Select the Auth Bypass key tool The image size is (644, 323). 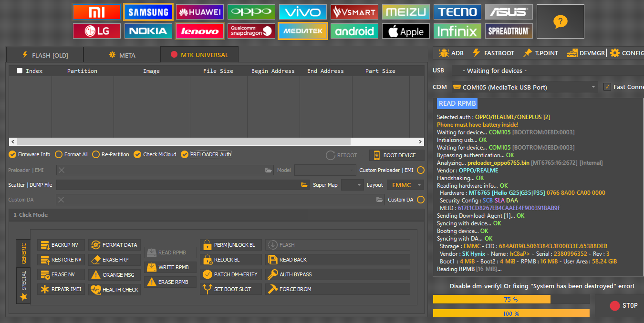pyautogui.click(x=338, y=274)
